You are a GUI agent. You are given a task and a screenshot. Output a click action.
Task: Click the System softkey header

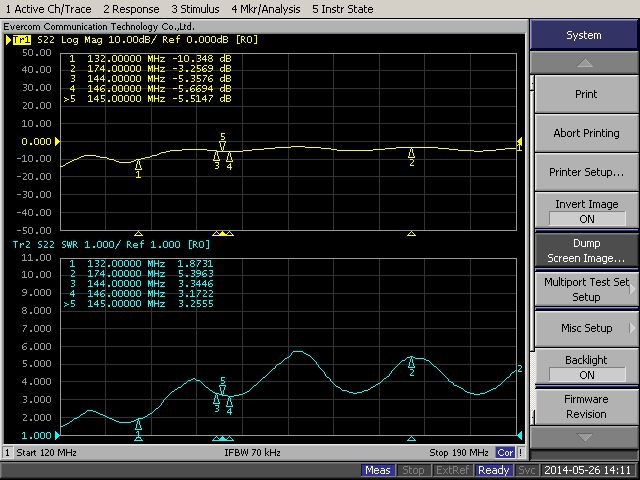[584, 35]
